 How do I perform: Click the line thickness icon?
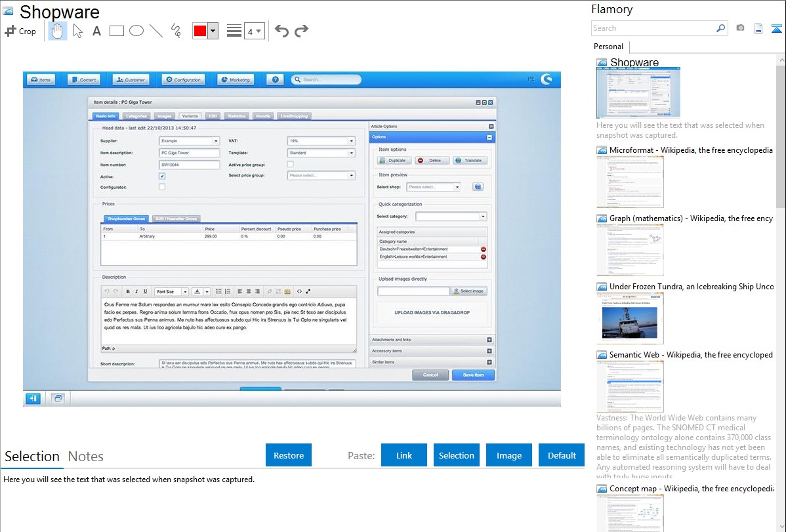[x=234, y=31]
